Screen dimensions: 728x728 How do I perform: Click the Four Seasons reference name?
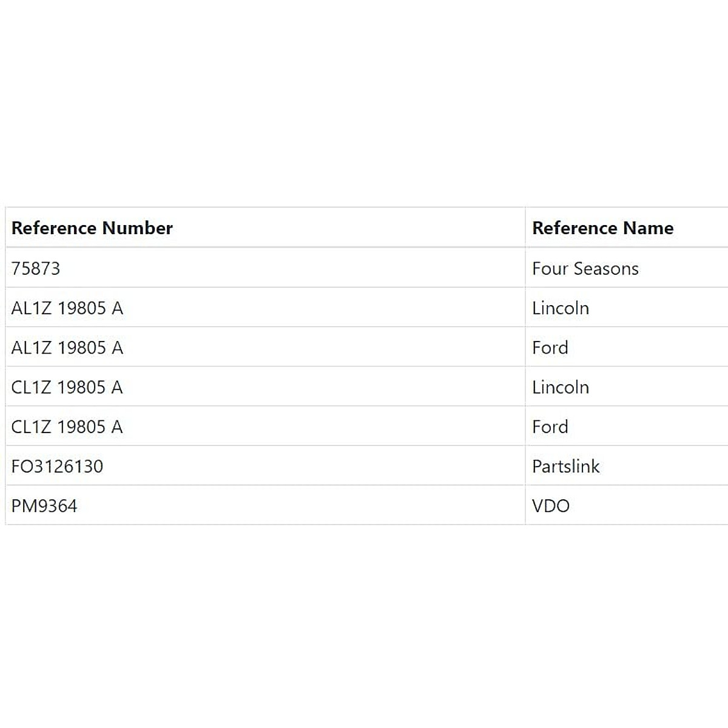pos(585,269)
